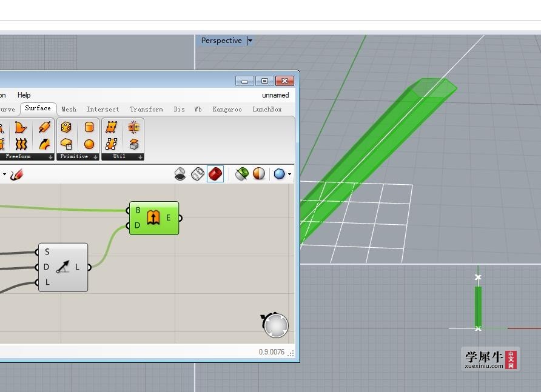Screen dimensions: 541x392
Task: Switch to wireframe preview mode
Action: point(198,174)
